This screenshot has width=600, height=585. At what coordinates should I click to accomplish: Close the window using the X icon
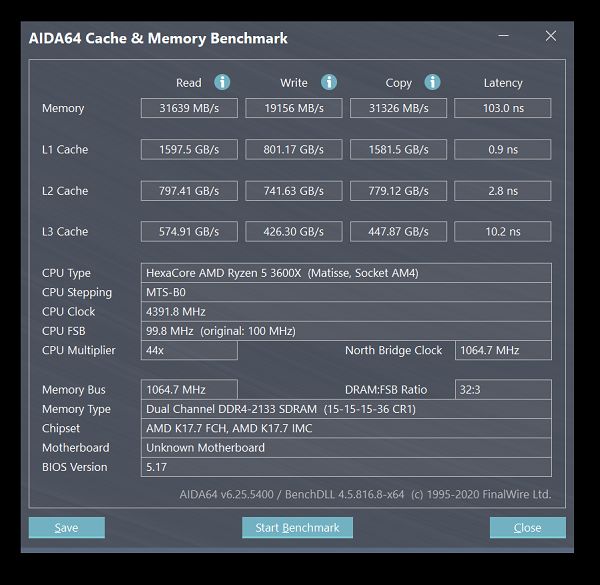point(551,36)
